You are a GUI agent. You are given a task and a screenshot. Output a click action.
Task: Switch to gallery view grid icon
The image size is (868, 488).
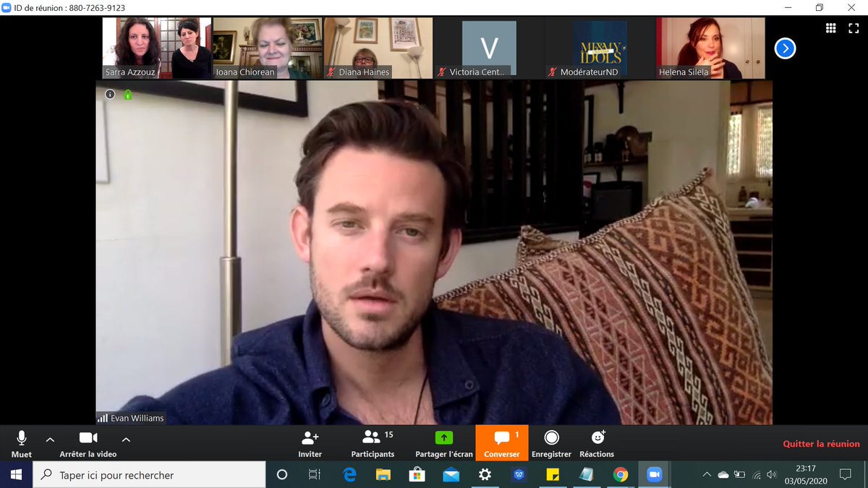[x=831, y=28]
